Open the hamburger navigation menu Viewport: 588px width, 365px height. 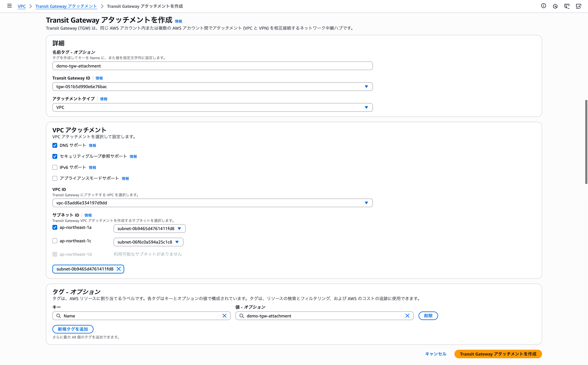pyautogui.click(x=9, y=6)
